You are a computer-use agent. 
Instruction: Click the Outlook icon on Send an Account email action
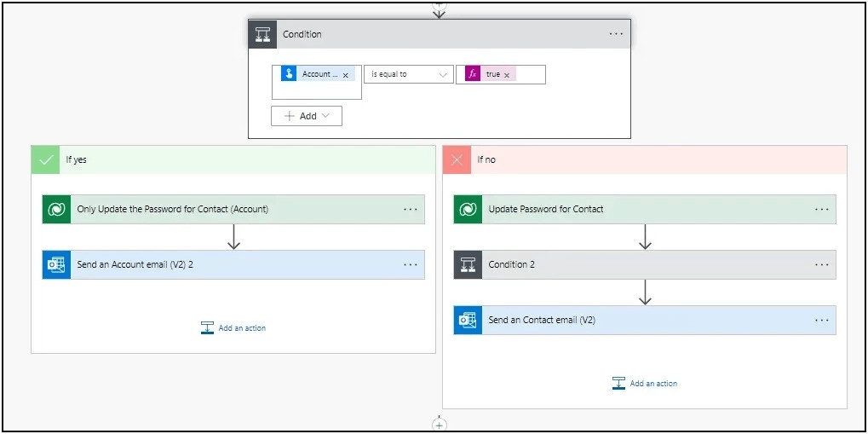click(57, 265)
